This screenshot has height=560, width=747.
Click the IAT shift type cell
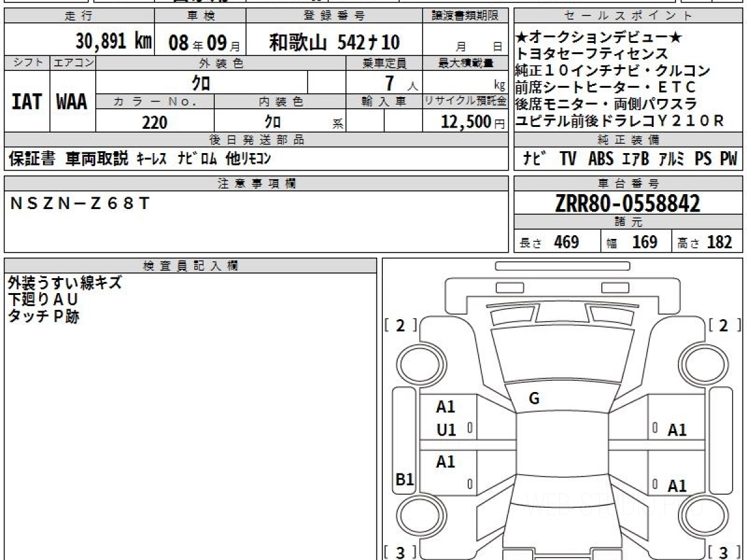tap(27, 101)
